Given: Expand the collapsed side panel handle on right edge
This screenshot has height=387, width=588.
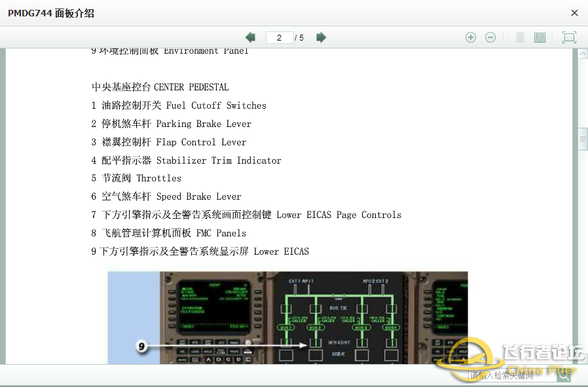Looking at the screenshot, I should tap(583, 139).
